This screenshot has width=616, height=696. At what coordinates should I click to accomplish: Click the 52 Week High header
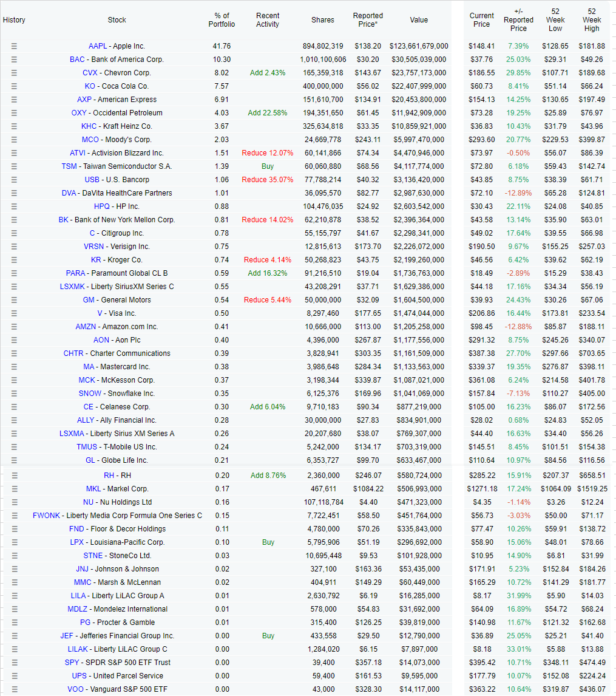[x=592, y=20]
